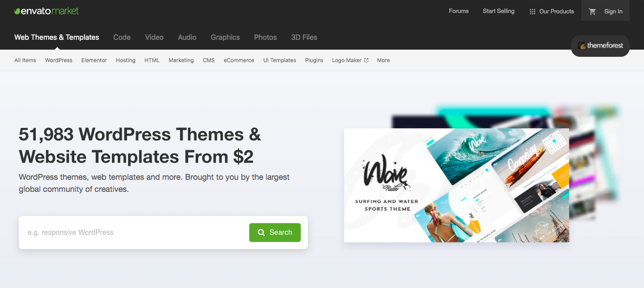Open the Video marketplace tab

(154, 37)
